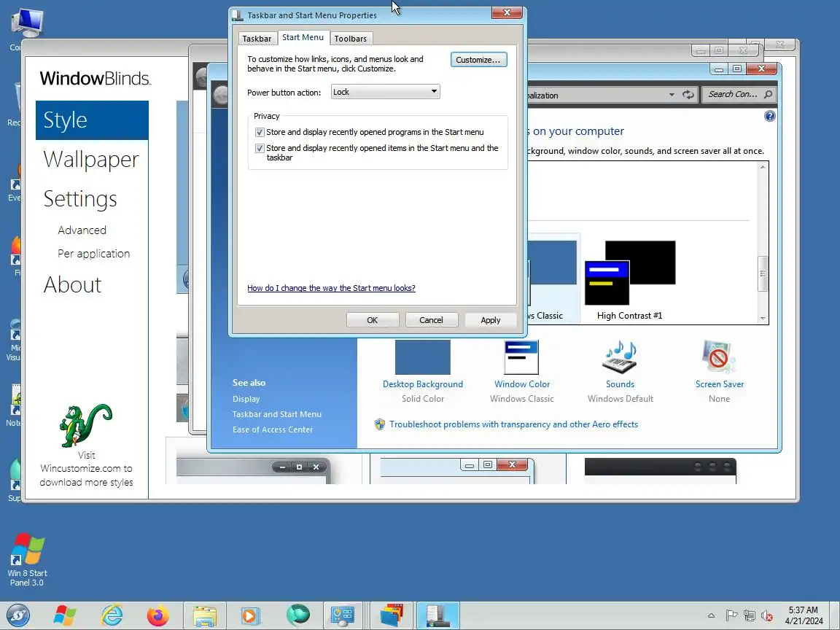
Task: Toggle storing recently opened items checkbox
Action: click(x=260, y=149)
